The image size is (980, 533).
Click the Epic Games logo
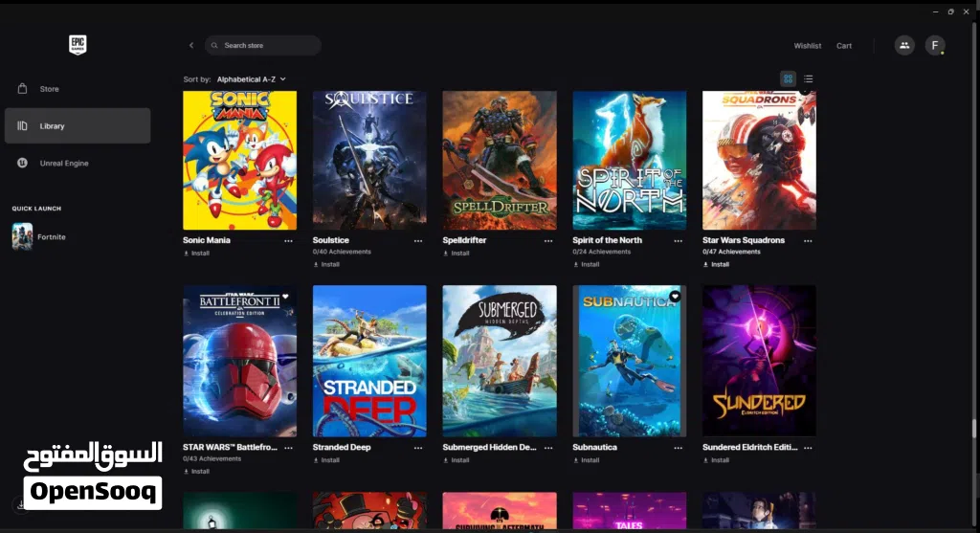[x=78, y=45]
